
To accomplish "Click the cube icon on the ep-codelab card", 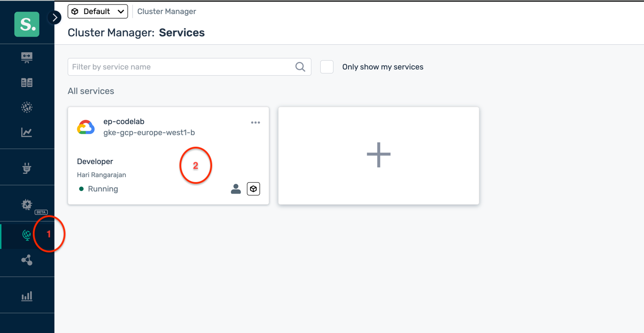I will [x=254, y=189].
